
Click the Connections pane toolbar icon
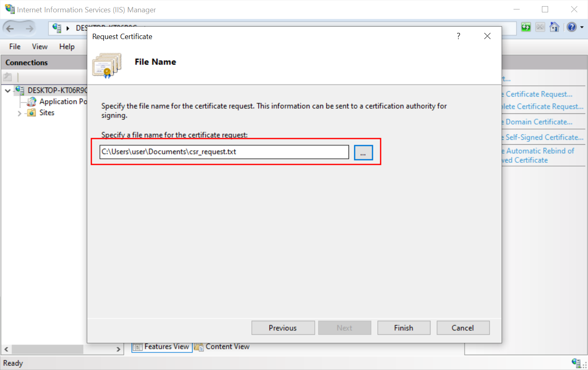[7, 77]
